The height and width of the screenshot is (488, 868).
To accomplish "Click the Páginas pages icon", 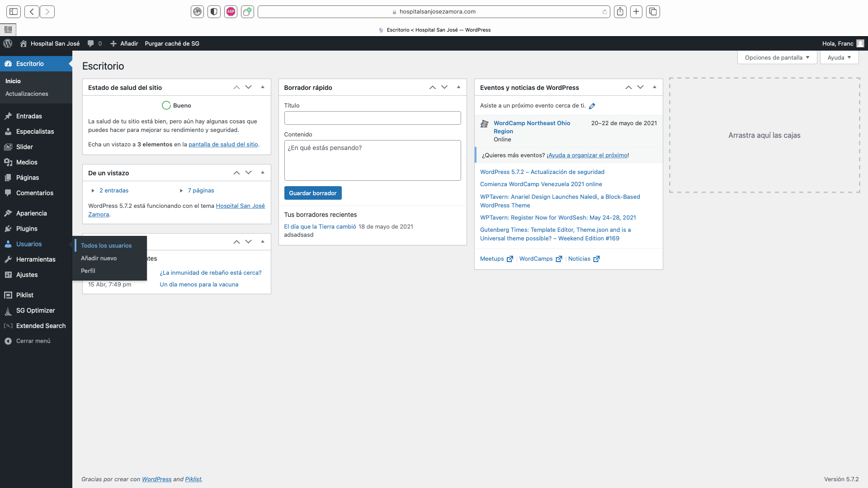I will click(8, 178).
